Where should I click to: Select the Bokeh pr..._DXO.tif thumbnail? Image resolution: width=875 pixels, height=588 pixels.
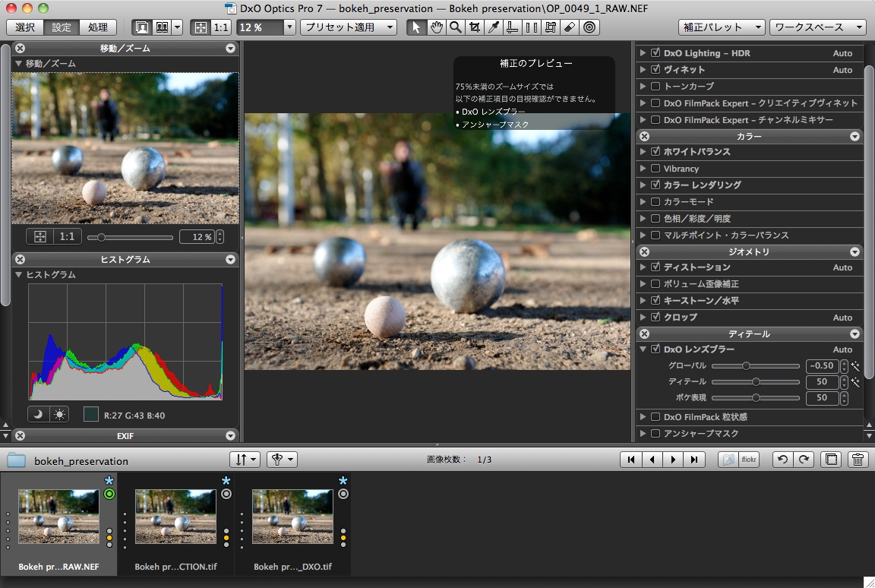click(x=292, y=516)
